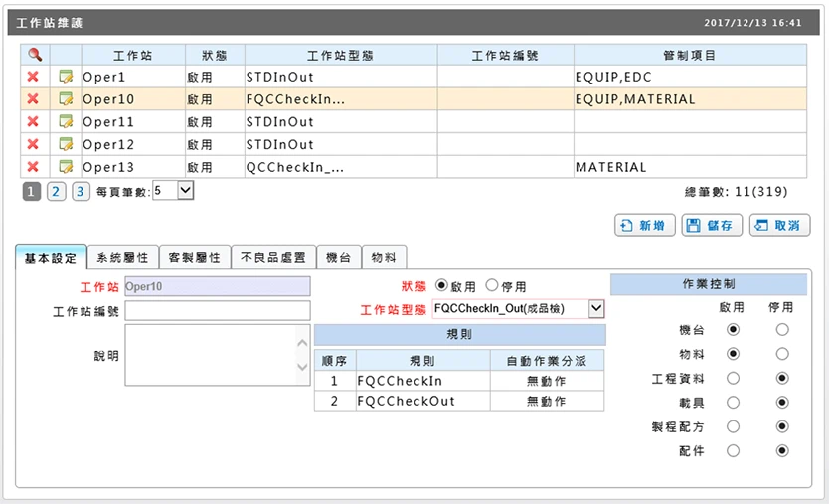The image size is (829, 504).
Task: Click the 工作站編號 input field
Action: (218, 311)
